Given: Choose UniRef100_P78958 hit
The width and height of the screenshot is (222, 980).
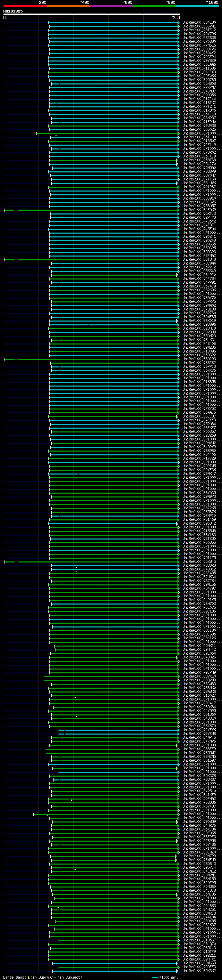Looking at the screenshot, I should click(199, 840).
